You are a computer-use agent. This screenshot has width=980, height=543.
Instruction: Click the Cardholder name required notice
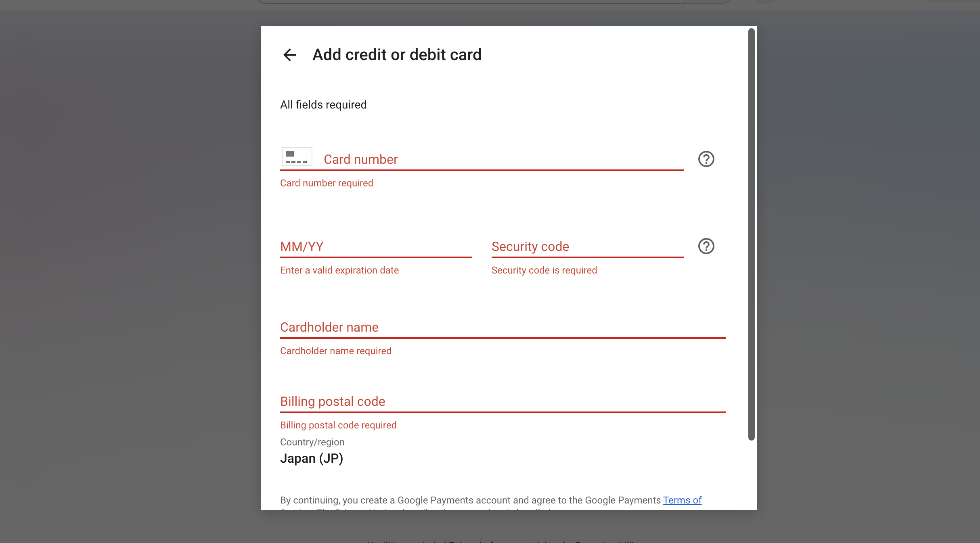tap(335, 351)
